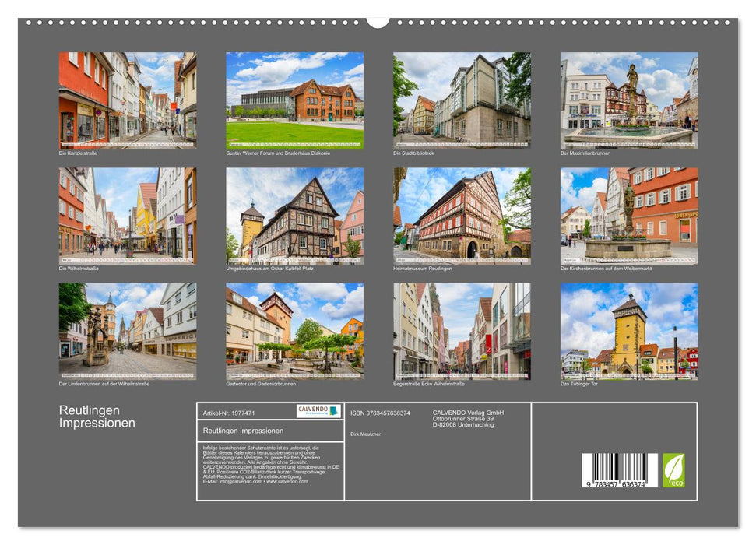756x545 pixels.
Task: Click the blue flag mark beside the CALVENDO logo
Action: (x=332, y=409)
